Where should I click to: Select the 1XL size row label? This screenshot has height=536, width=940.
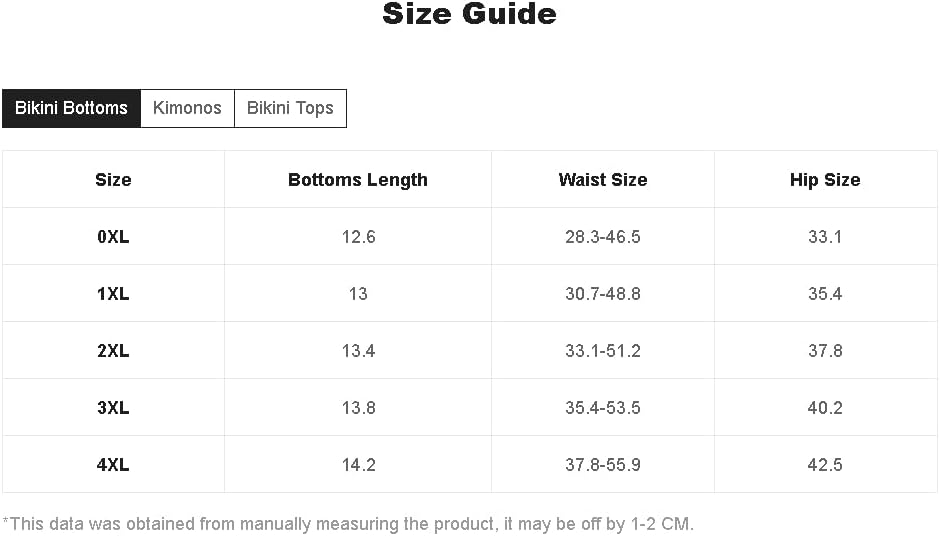[113, 294]
